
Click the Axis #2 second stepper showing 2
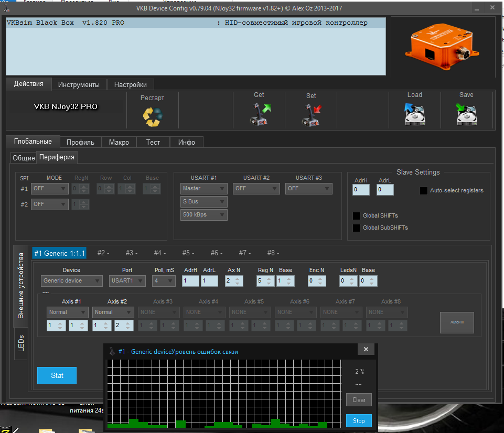click(x=124, y=326)
